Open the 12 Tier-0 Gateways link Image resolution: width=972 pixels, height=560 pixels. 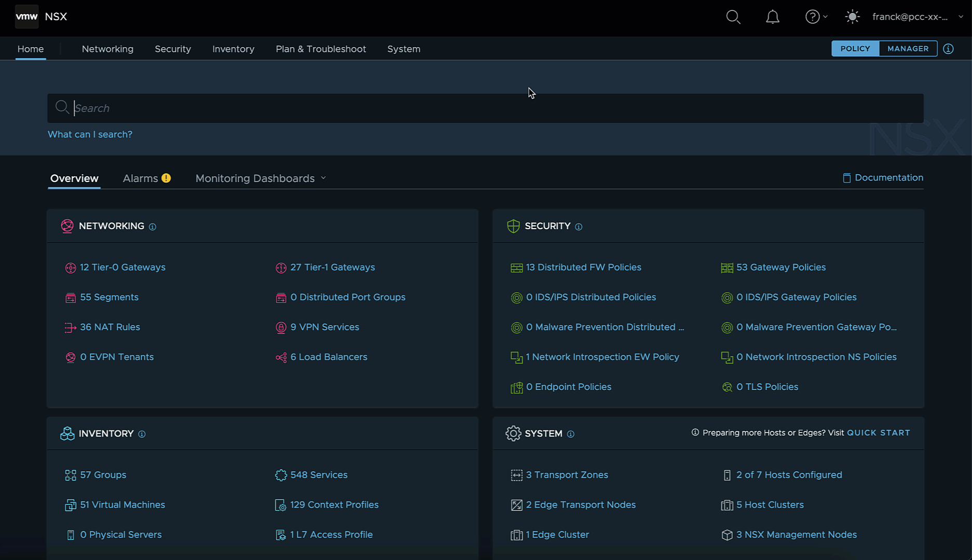[x=122, y=268]
